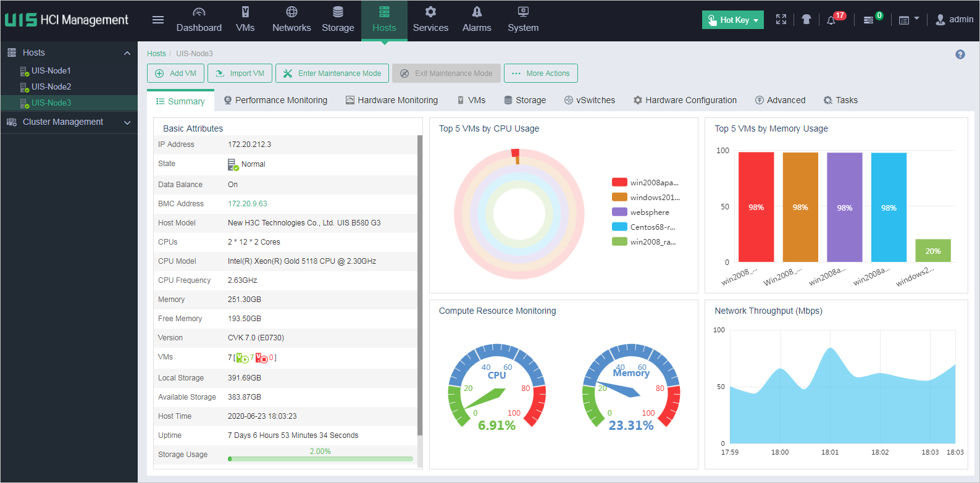Switch to the Performance Monitoring tab
This screenshot has width=980, height=483.
click(x=275, y=100)
